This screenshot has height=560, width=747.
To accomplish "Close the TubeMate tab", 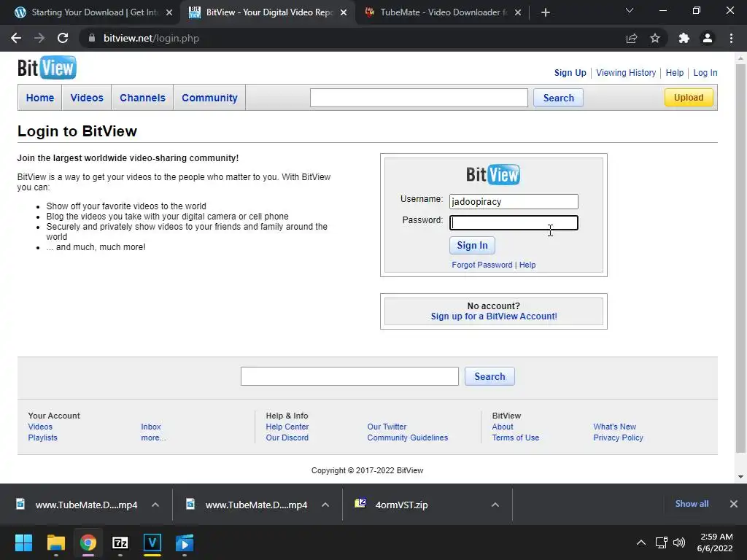I will pos(518,12).
